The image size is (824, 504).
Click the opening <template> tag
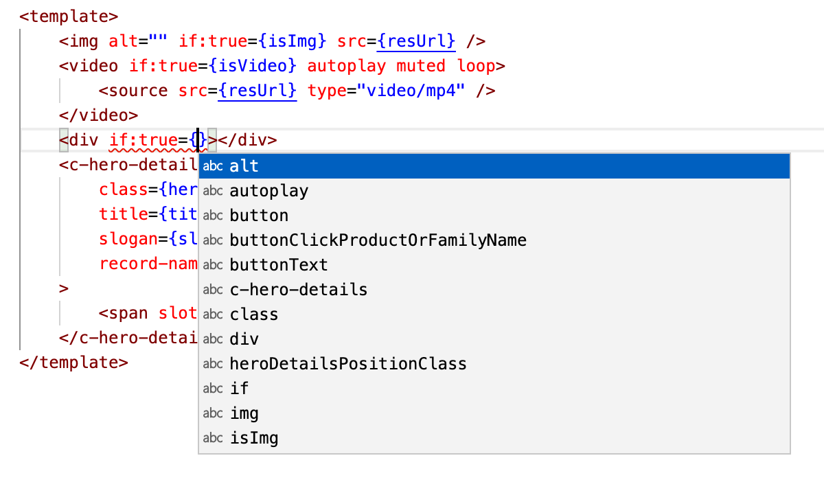click(x=69, y=16)
